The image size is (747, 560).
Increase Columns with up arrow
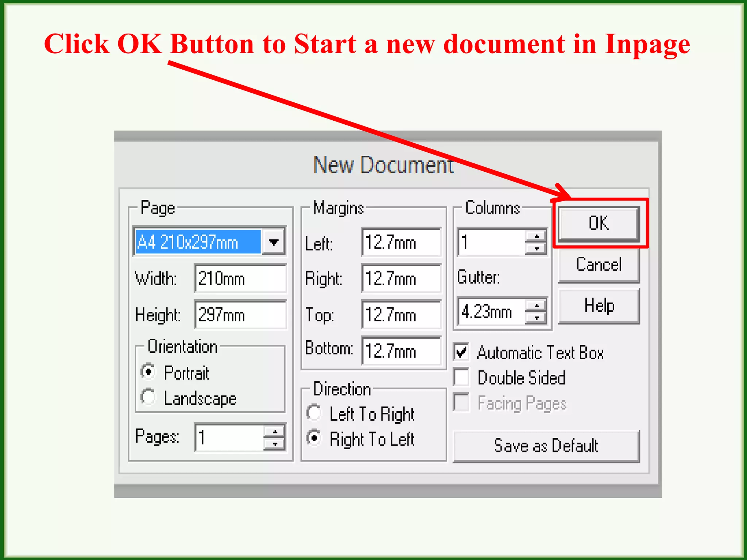click(x=536, y=236)
